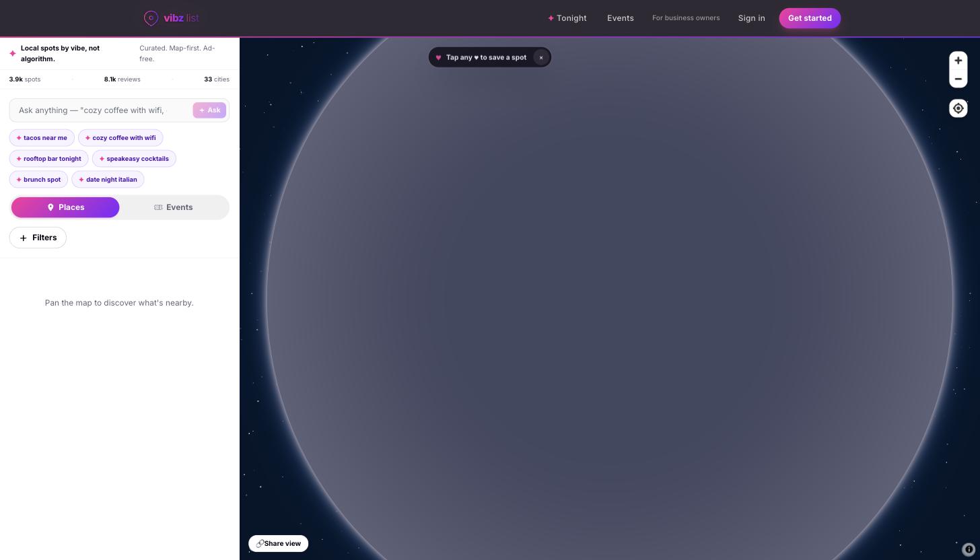
Task: Open Events in top navigation
Action: click(621, 18)
